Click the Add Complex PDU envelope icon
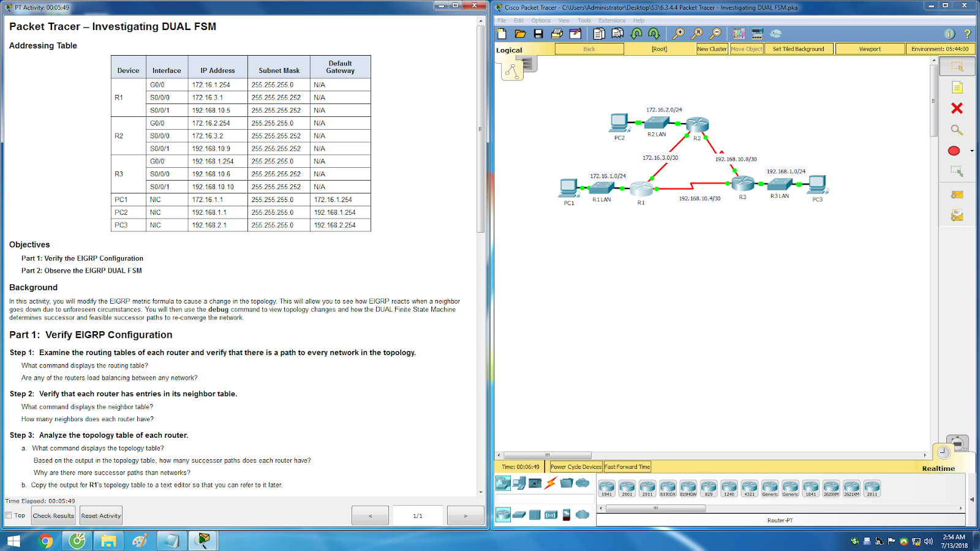Viewport: 980px width, 551px height. point(957,216)
